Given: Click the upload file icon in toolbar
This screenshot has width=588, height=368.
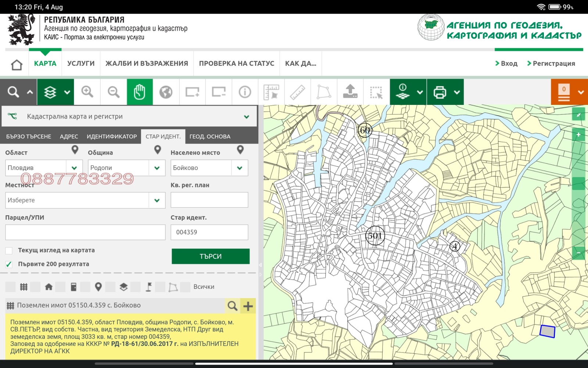Looking at the screenshot, I should [350, 92].
